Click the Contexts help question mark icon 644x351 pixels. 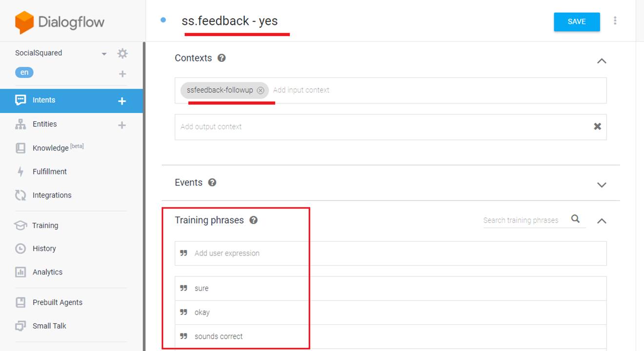(x=221, y=58)
